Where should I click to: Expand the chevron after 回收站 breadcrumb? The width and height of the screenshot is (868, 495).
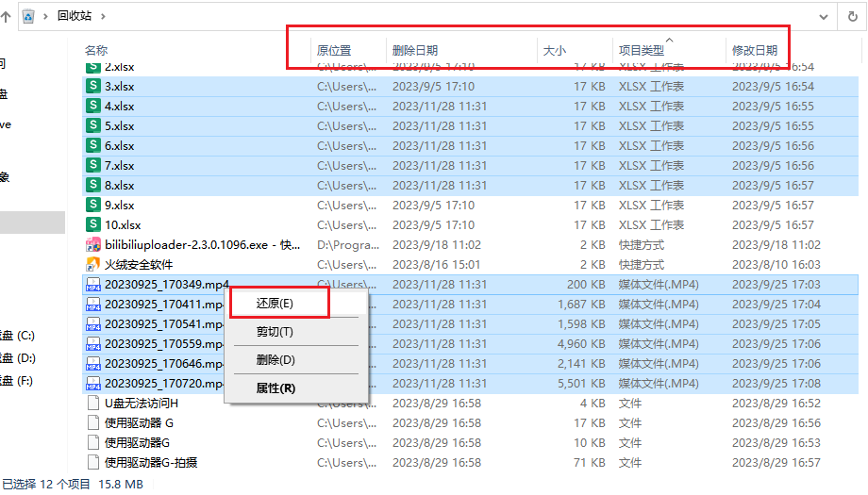point(103,17)
